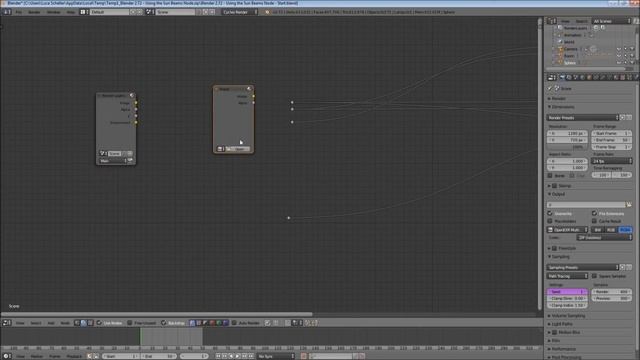Click the properties editor type icon
Image resolution: width=640 pixels, height=360 pixels.
click(x=551, y=77)
